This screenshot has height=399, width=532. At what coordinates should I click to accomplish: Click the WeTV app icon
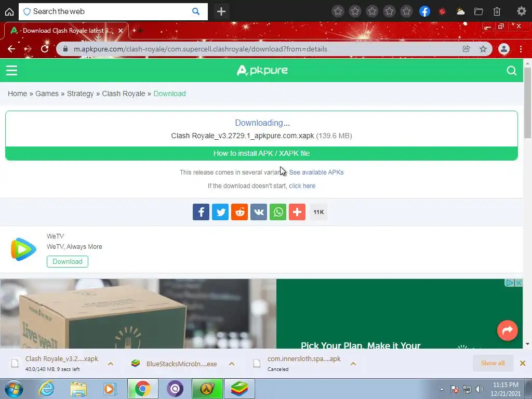(23, 249)
